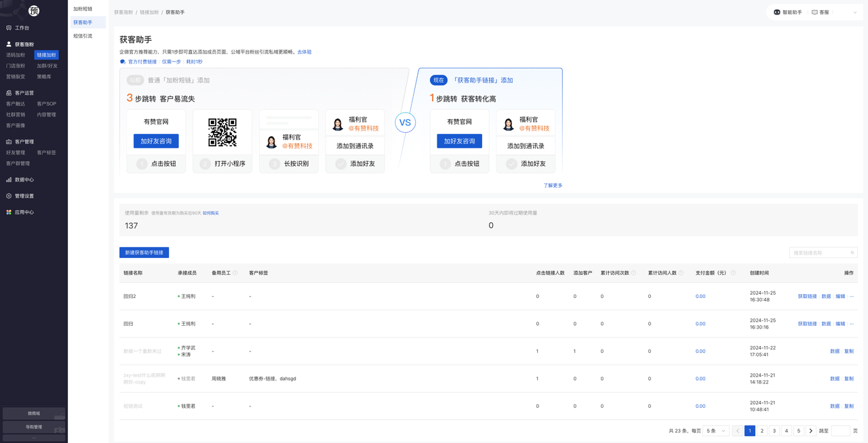Click the search magnifier in link search box
This screenshot has width=868, height=443.
(852, 253)
